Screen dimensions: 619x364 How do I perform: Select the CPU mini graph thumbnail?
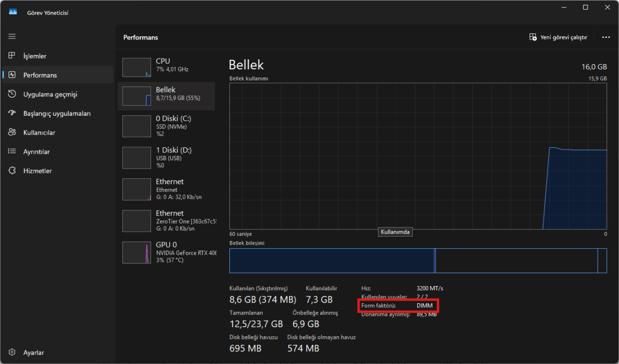(137, 67)
